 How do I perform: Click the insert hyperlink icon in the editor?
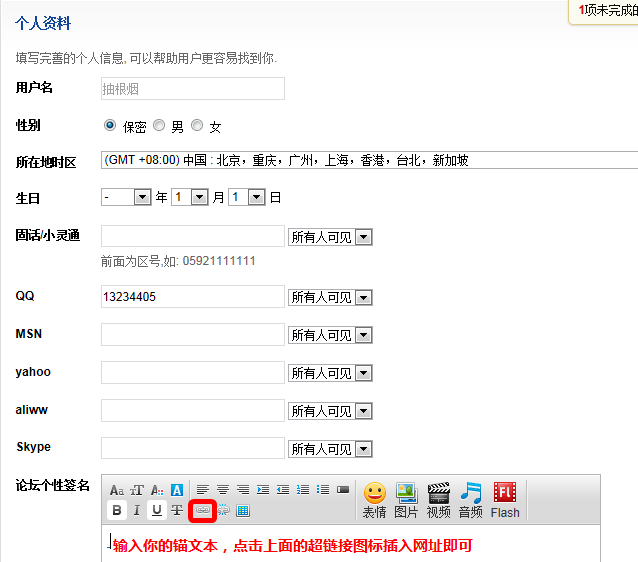pyautogui.click(x=204, y=510)
